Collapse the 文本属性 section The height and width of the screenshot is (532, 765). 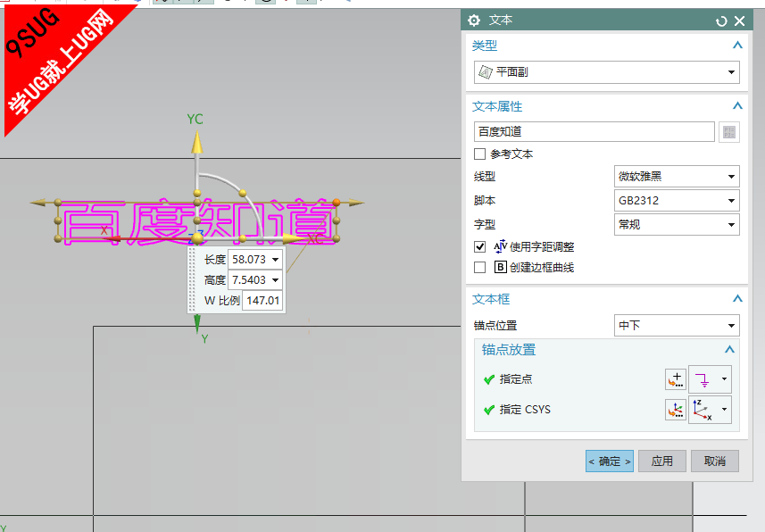737,106
